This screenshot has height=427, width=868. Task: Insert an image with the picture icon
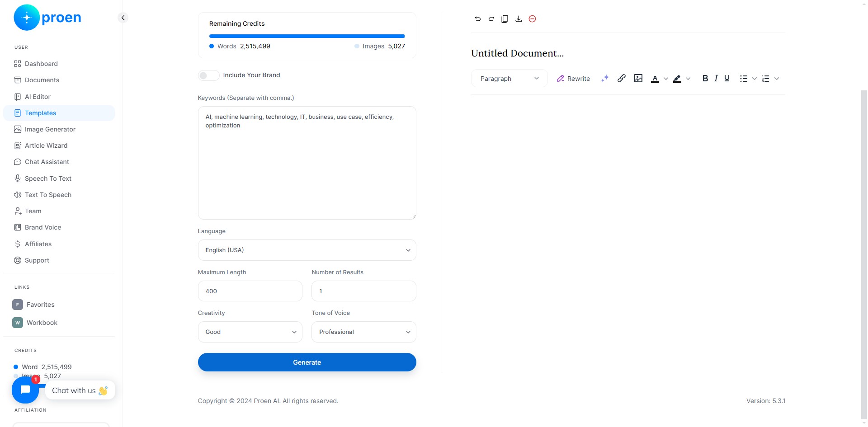pyautogui.click(x=638, y=78)
